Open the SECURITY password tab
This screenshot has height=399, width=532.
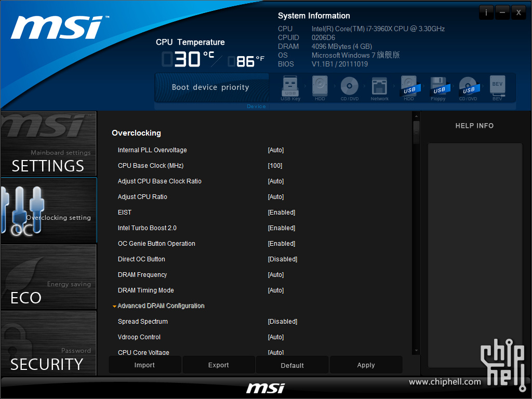pyautogui.click(x=48, y=343)
